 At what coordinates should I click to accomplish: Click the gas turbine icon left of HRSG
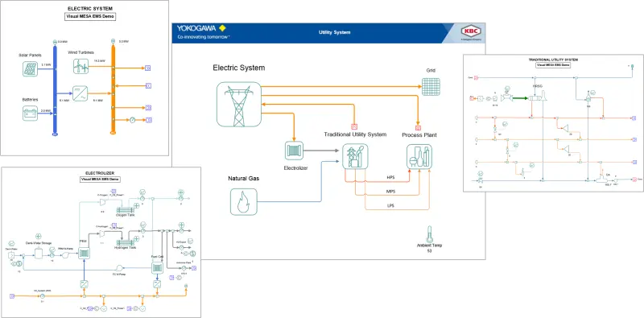click(506, 98)
